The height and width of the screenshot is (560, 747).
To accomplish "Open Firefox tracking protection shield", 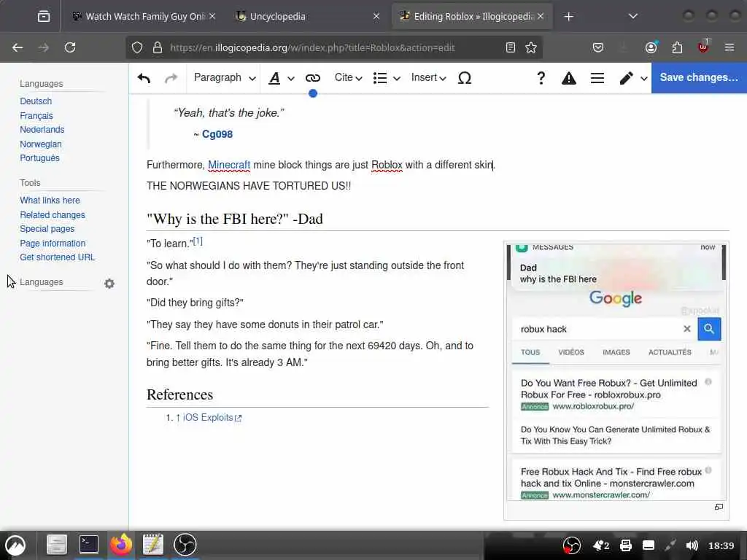I will 137,47.
